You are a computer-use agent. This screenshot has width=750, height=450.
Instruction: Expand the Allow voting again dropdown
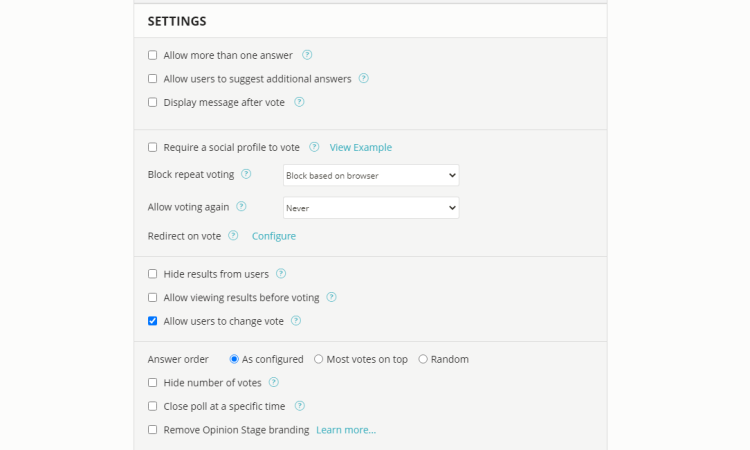pyautogui.click(x=370, y=207)
